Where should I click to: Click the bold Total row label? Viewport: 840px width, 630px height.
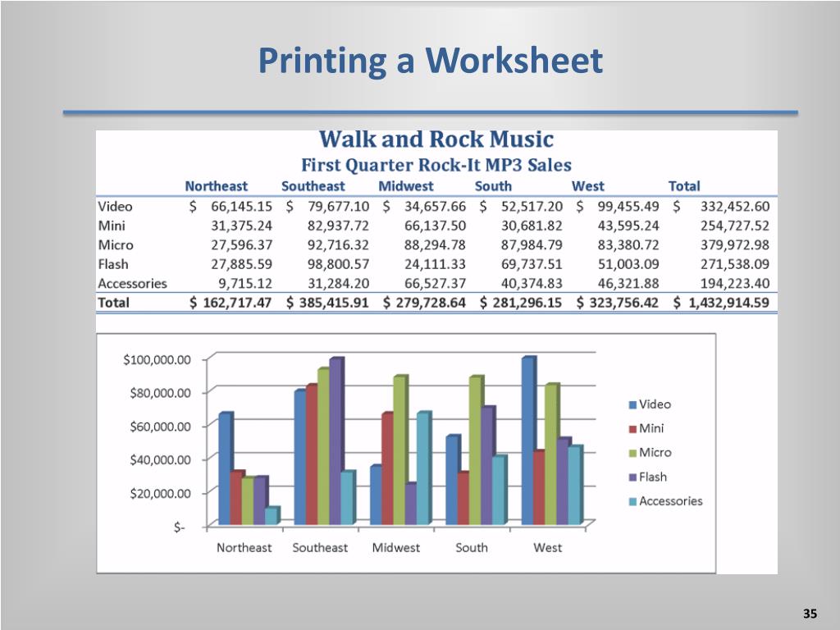pos(113,303)
